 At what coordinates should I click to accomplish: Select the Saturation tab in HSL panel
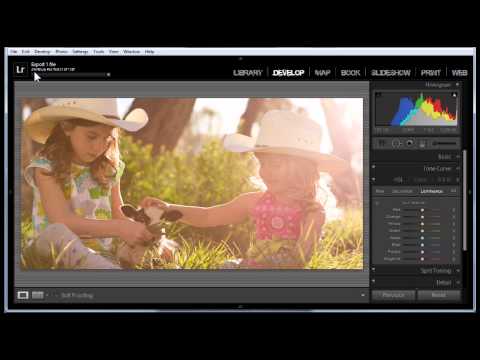click(402, 191)
